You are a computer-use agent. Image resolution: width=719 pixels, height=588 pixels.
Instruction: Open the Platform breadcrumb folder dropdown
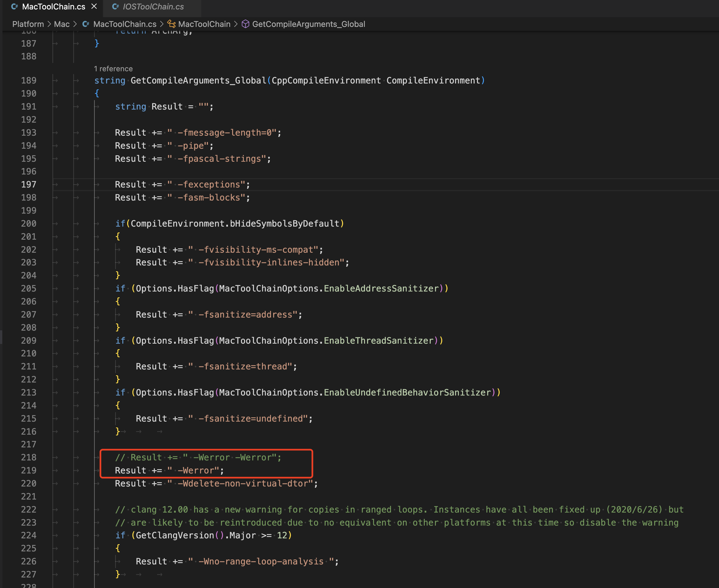pos(28,24)
